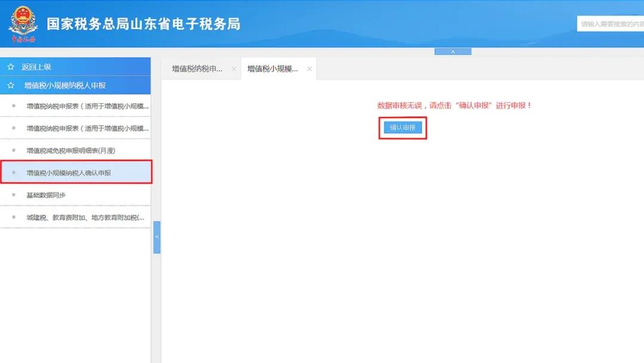Close the 增值税小规模... tab
This screenshot has height=363, width=644.
309,69
